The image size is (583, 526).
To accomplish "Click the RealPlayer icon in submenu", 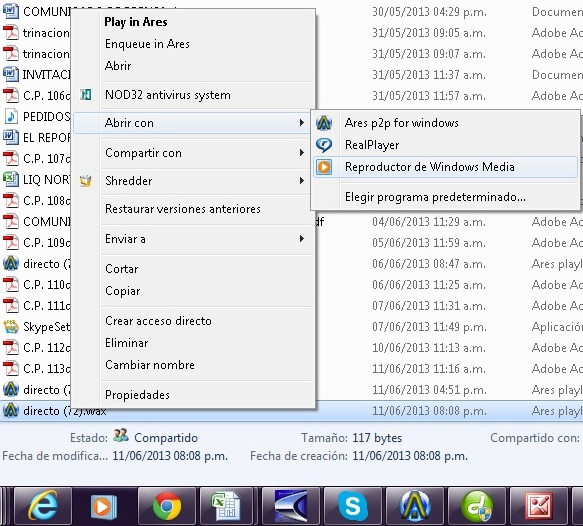I will point(324,145).
